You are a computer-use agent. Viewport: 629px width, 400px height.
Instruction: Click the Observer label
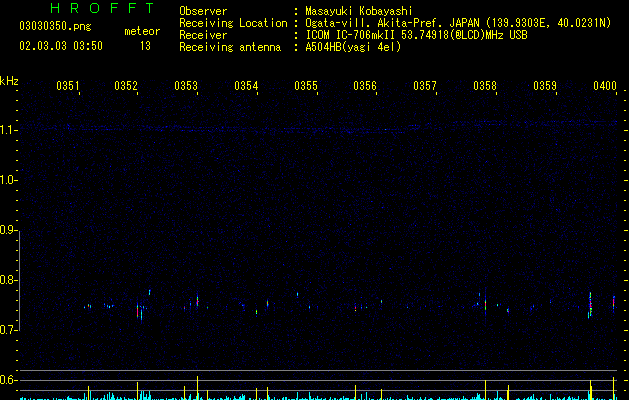tap(203, 11)
